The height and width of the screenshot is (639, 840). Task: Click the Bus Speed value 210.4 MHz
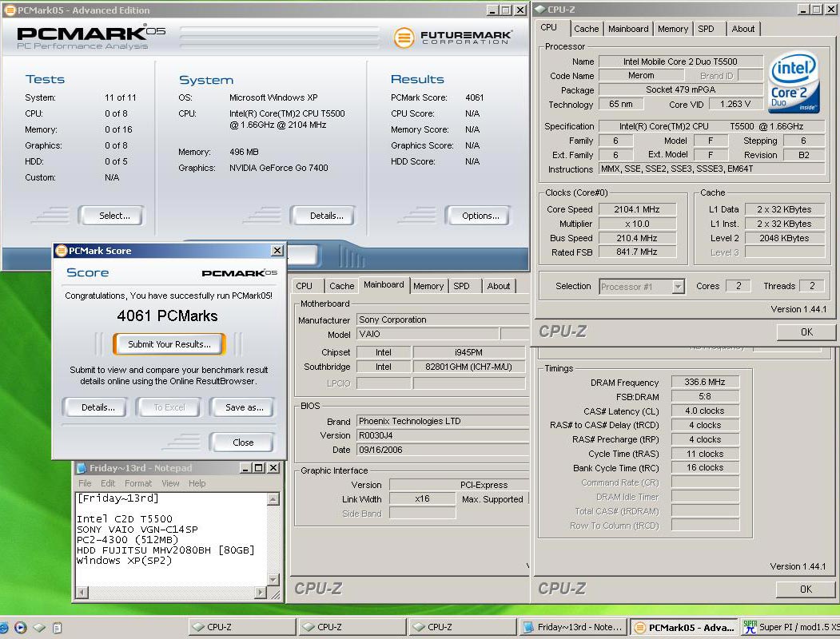(637, 238)
